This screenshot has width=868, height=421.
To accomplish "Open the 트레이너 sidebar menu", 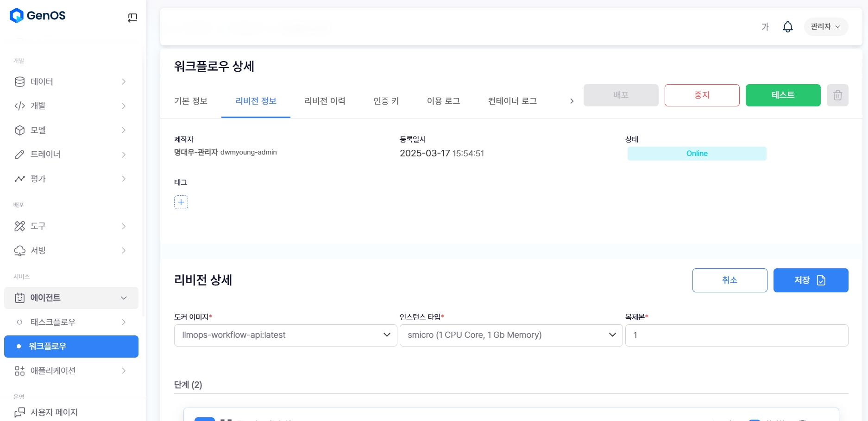I will 70,155.
